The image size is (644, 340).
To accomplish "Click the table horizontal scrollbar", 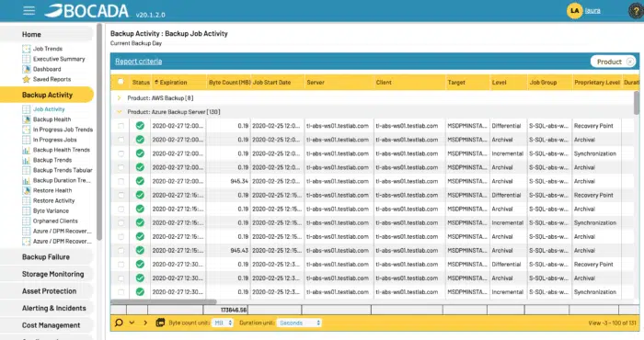I will click(164, 301).
